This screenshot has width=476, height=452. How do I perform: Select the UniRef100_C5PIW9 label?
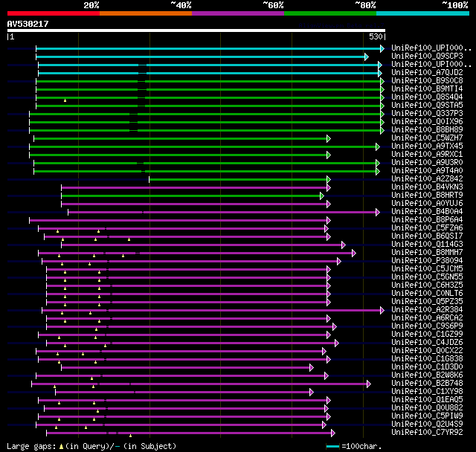click(x=427, y=416)
